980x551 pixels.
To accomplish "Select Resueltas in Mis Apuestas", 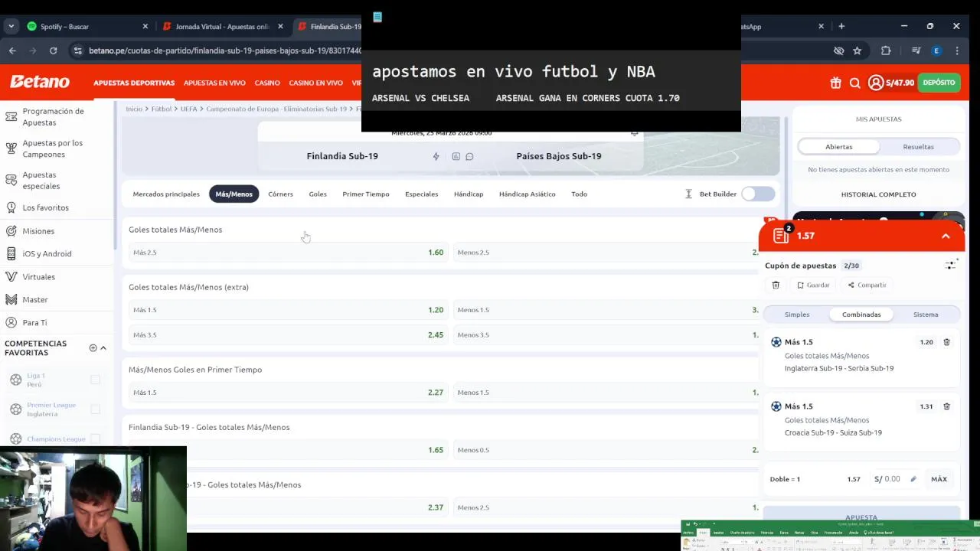I will [x=918, y=147].
